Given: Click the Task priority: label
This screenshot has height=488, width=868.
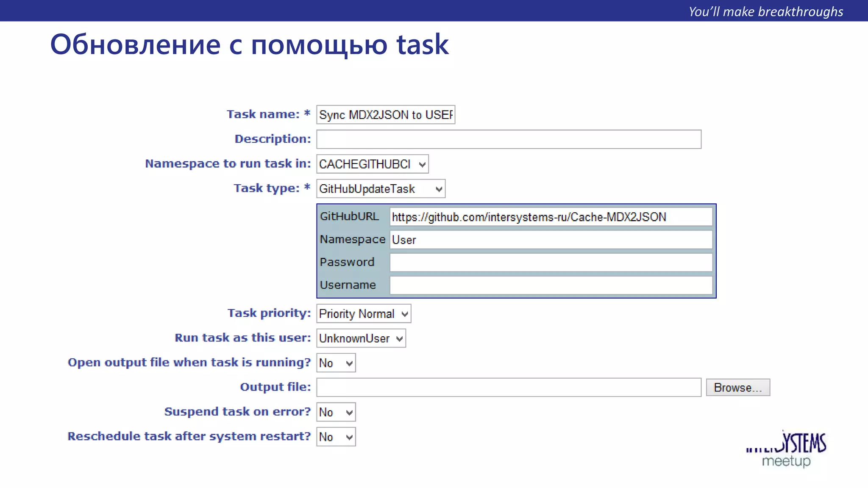Looking at the screenshot, I should pos(269,313).
